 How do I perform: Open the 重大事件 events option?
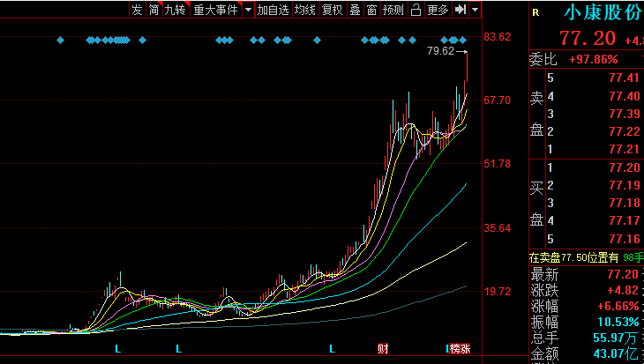point(216,10)
